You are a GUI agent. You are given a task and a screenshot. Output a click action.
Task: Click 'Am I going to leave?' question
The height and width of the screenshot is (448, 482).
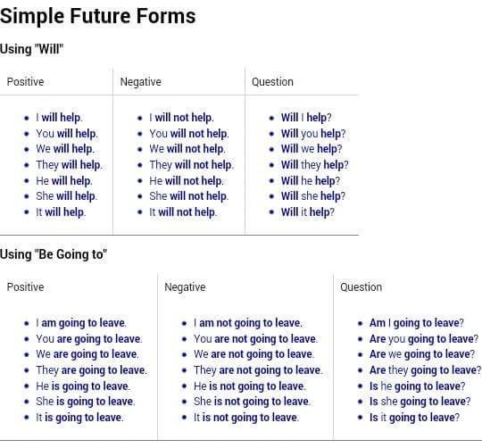click(x=417, y=323)
